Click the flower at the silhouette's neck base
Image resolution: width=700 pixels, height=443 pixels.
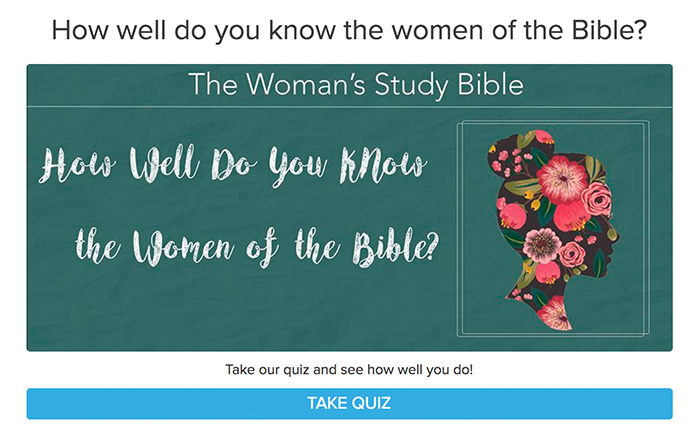point(555,313)
